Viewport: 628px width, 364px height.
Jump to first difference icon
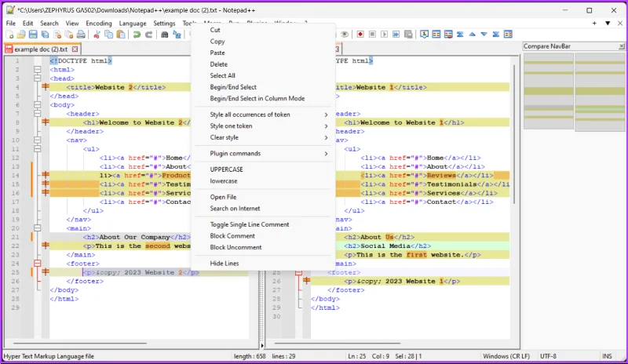(x=460, y=35)
